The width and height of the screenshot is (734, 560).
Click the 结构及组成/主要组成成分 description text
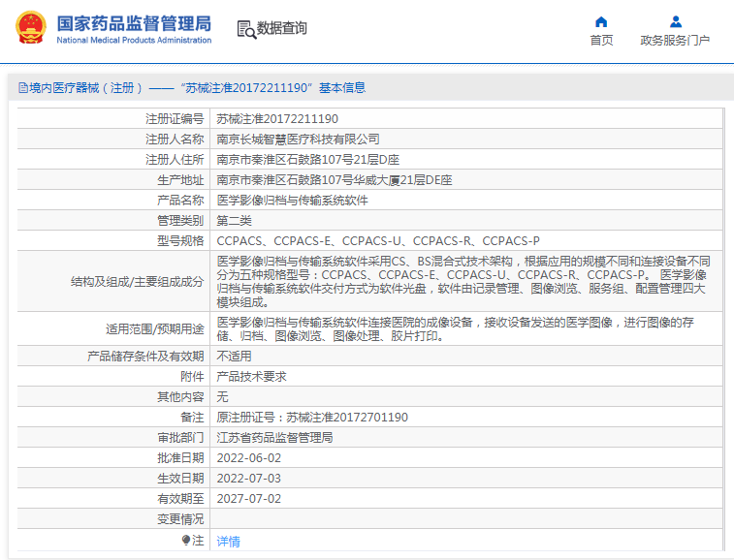pyautogui.click(x=463, y=282)
